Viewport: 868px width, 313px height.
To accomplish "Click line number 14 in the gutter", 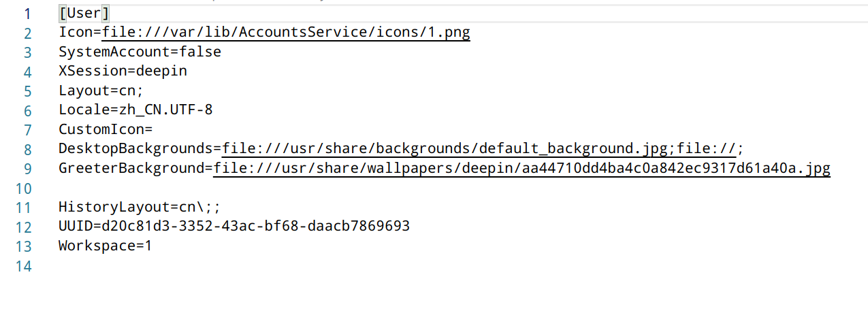I will tap(24, 265).
